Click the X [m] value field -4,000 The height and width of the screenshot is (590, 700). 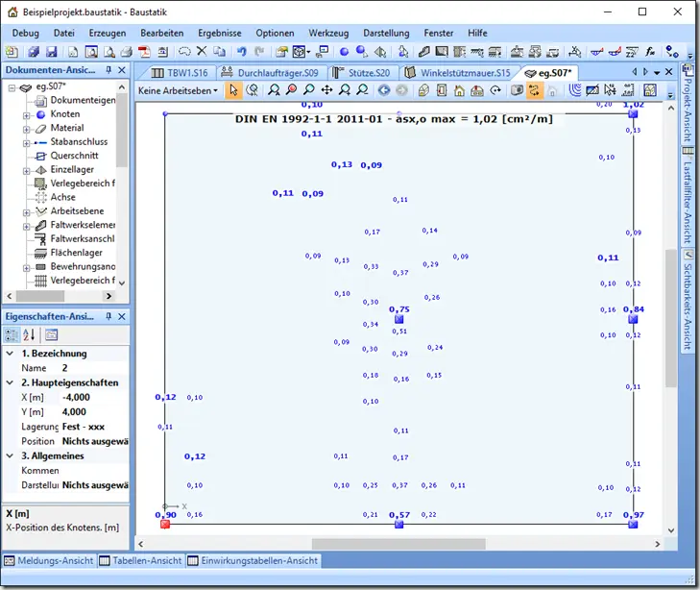click(94, 397)
